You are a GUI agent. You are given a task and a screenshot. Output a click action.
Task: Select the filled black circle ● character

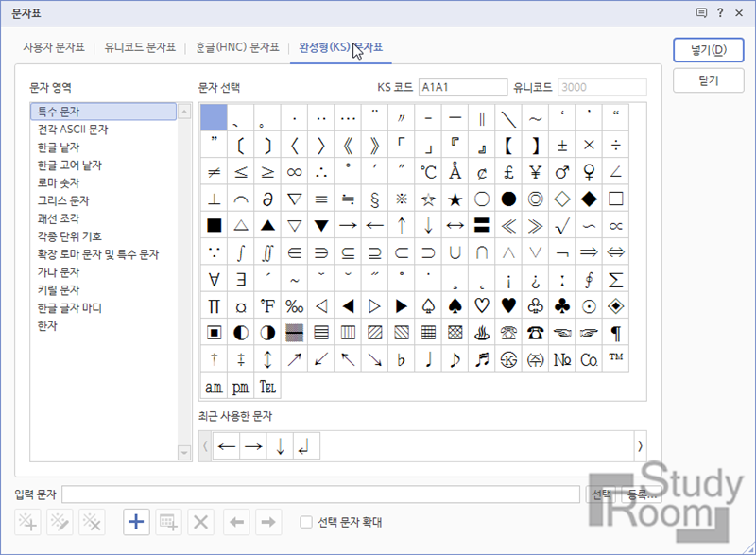tap(508, 199)
